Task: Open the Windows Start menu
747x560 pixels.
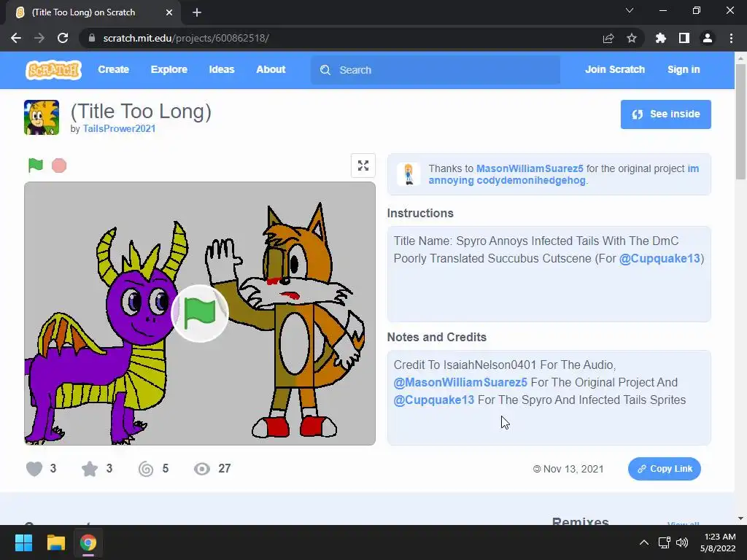Action: [23, 542]
